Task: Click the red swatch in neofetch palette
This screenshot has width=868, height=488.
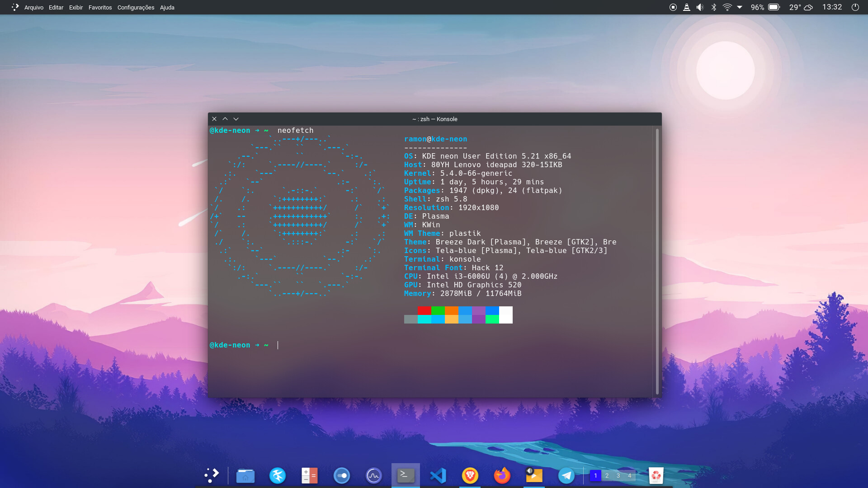Action: [x=425, y=310]
